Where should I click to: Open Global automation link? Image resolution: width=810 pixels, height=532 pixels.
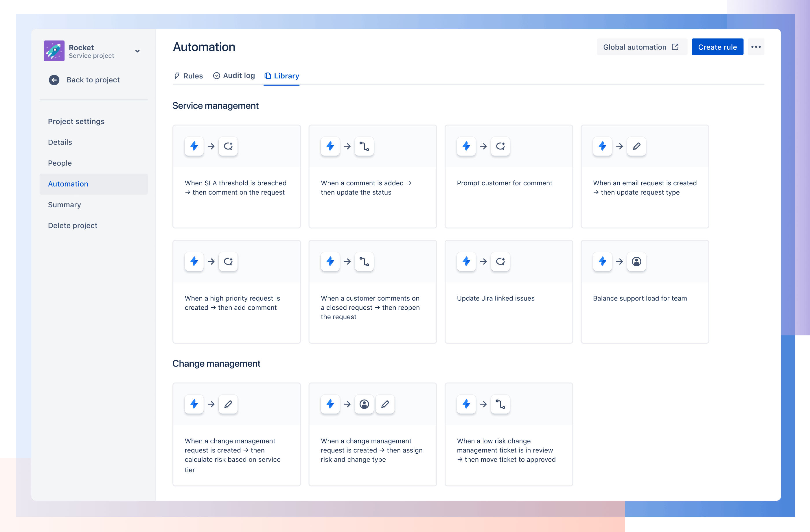(x=641, y=47)
